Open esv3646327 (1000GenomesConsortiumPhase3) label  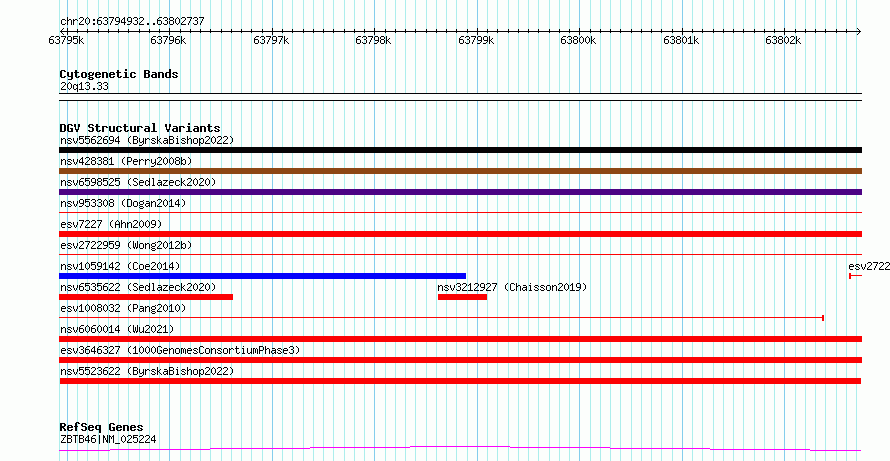(x=180, y=350)
